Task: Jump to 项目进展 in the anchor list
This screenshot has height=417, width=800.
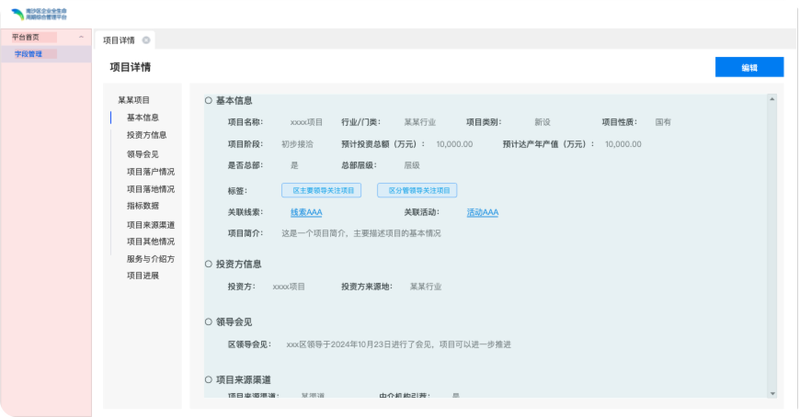Action: click(x=143, y=276)
